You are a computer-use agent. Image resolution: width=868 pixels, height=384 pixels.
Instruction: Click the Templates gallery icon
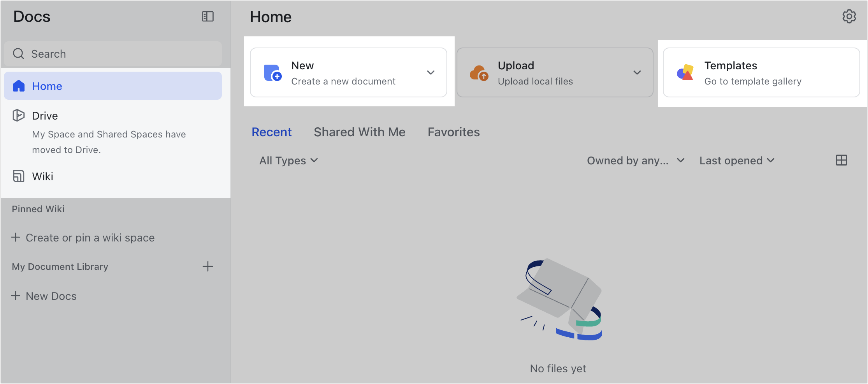click(685, 73)
